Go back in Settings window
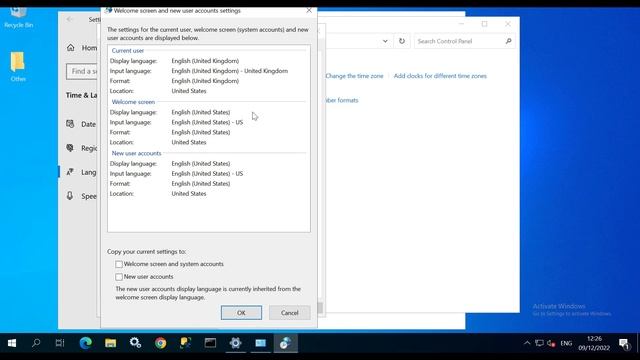The height and width of the screenshot is (360, 640). pos(69,19)
